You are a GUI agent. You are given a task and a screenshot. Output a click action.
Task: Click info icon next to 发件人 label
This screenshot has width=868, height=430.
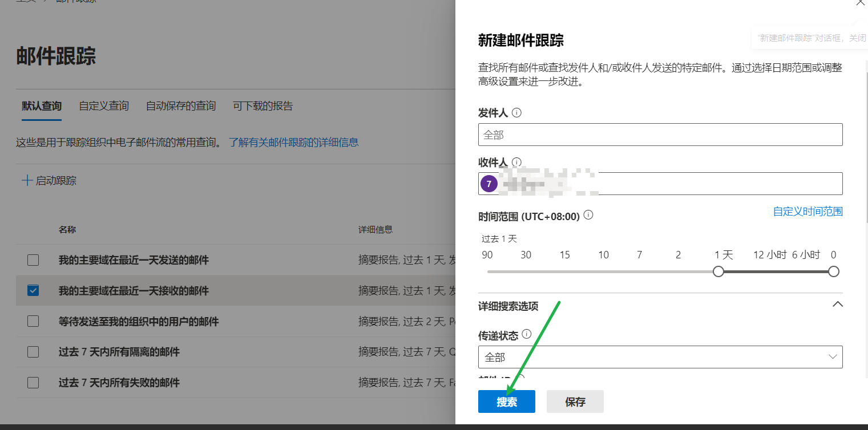coord(516,113)
